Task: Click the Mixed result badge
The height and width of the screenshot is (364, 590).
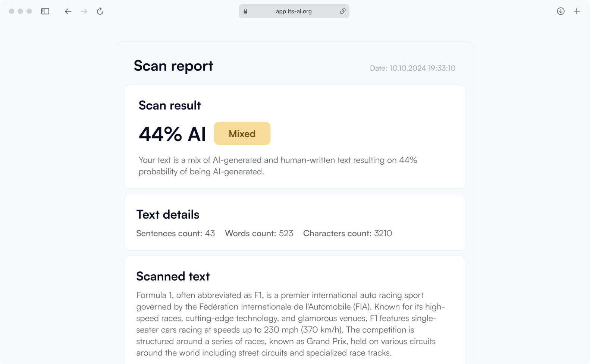Action: pyautogui.click(x=242, y=133)
